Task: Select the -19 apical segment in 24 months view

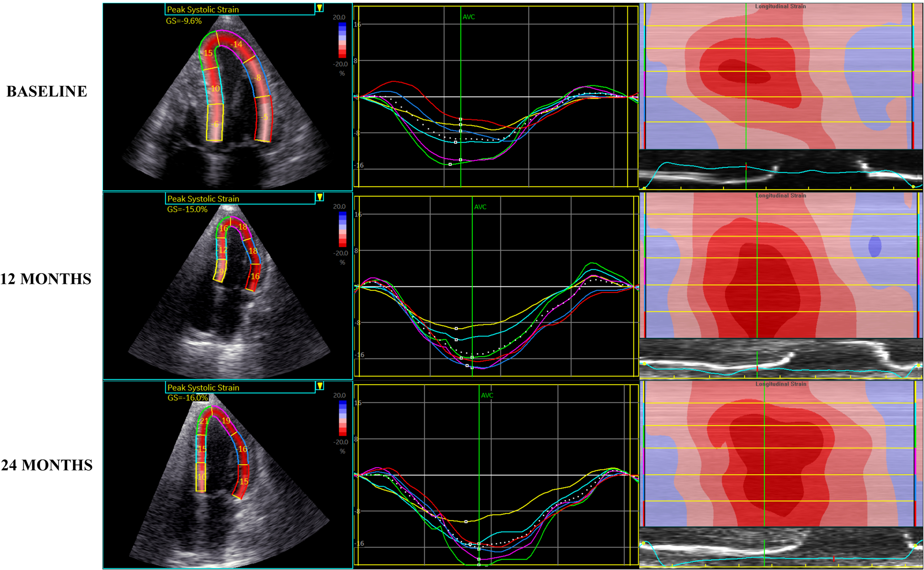Action: coord(225,421)
